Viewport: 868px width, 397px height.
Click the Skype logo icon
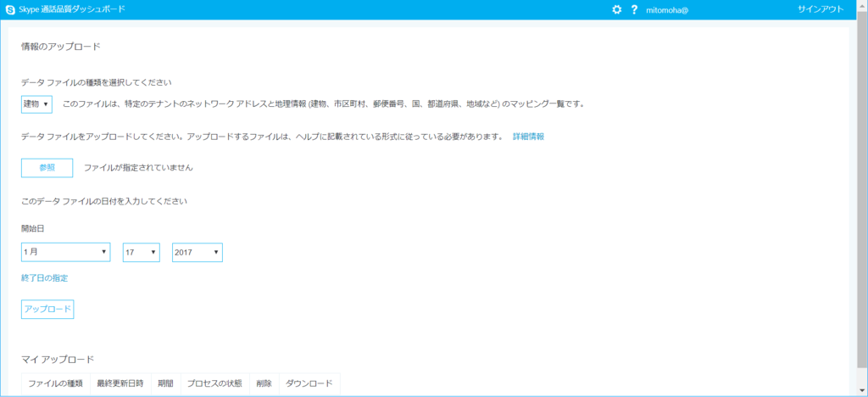pos(10,9)
